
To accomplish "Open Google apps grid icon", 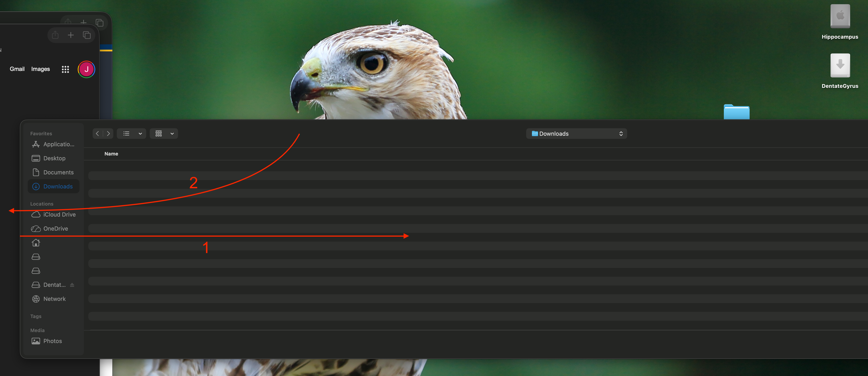I will tap(65, 69).
